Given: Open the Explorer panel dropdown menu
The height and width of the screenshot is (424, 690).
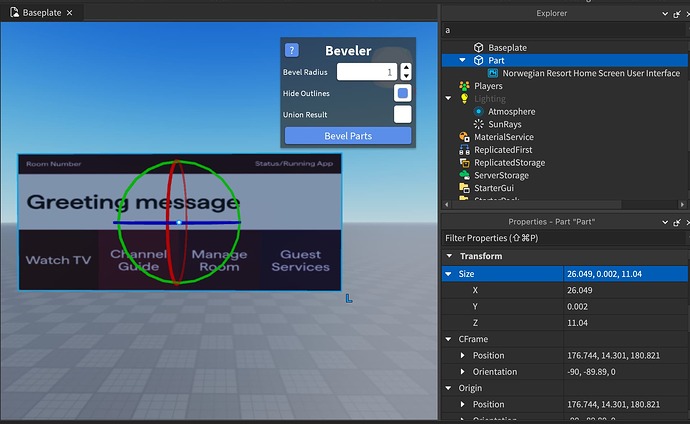Looking at the screenshot, I should [665, 14].
